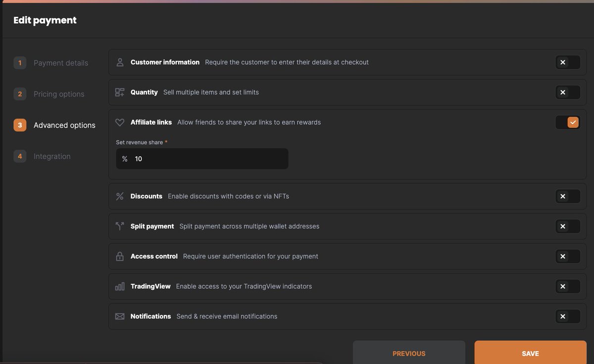This screenshot has height=364, width=594.
Task: Click 'Require user authentication for your payment' text
Action: tap(250, 256)
